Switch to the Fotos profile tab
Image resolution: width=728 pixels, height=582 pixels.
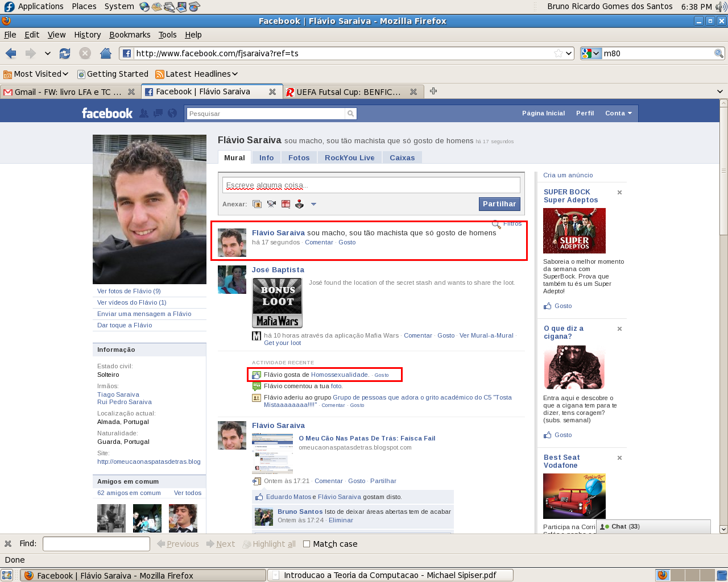click(299, 158)
